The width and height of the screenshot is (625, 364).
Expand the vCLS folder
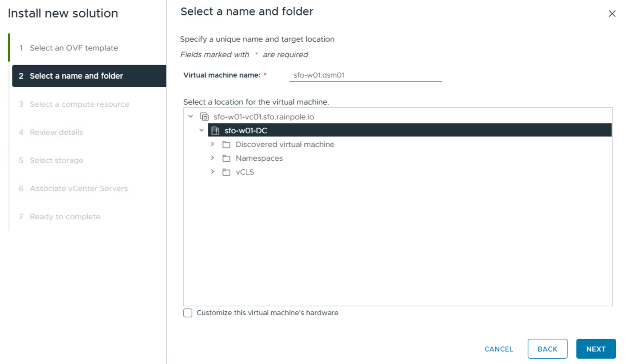[212, 172]
